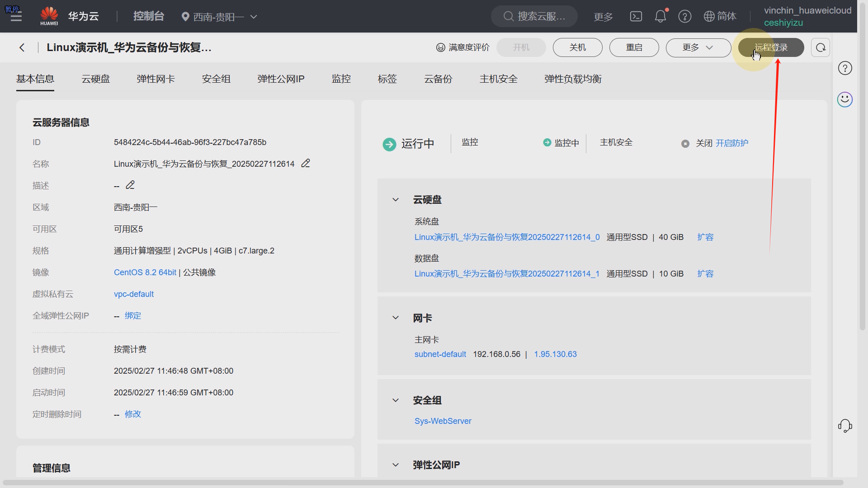Switch to the 弹性公网IP tab
Screen dimensions: 868x488
tap(281, 79)
